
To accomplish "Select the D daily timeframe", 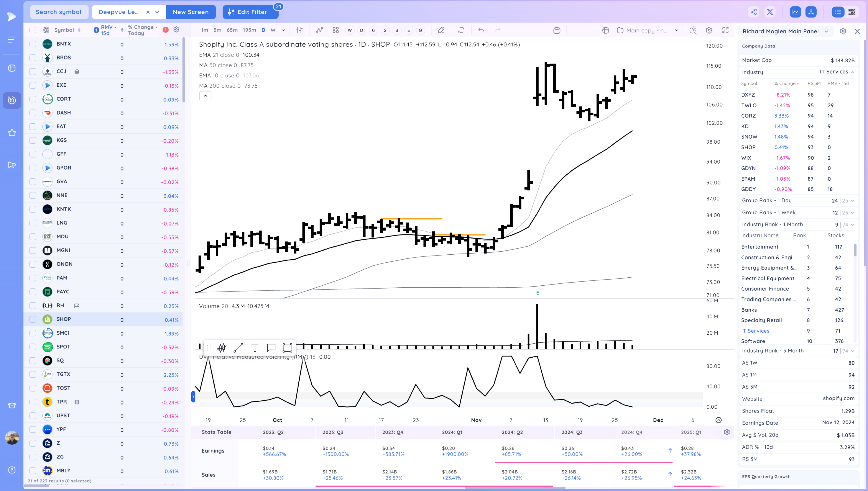I will click(263, 30).
